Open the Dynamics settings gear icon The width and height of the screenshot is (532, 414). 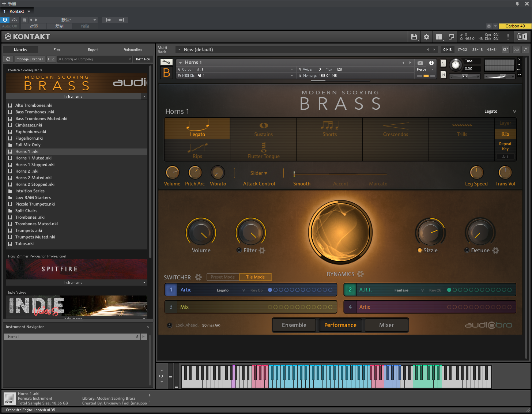361,274
